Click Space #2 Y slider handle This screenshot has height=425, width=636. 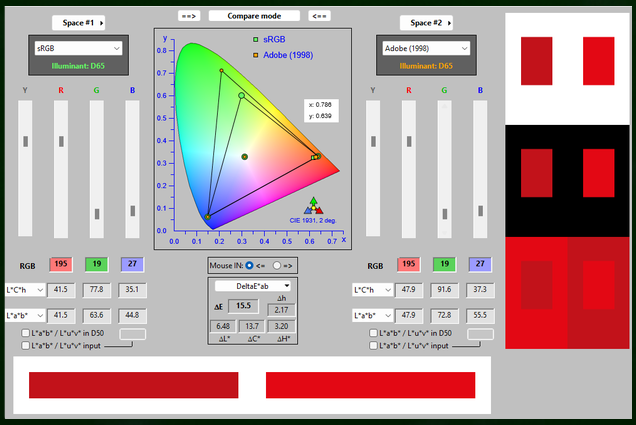coord(373,142)
